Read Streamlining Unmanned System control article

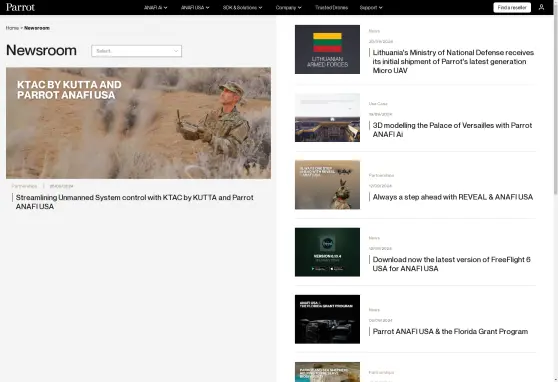[135, 202]
